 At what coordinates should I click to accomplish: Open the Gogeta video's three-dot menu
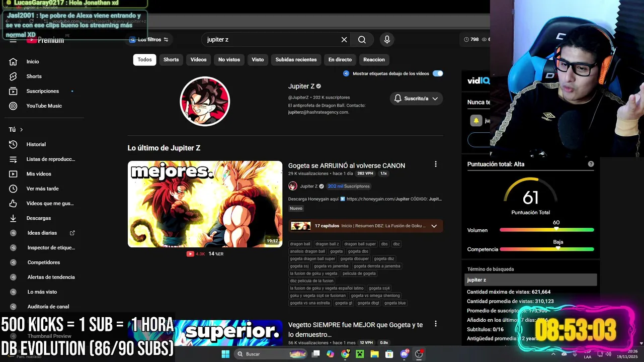click(x=436, y=164)
